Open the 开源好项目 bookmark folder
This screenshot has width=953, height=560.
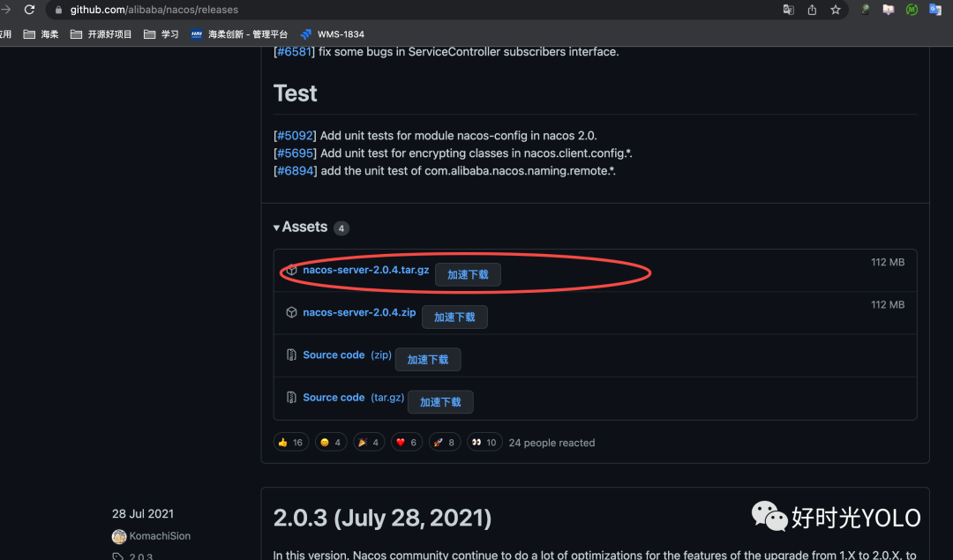point(101,34)
